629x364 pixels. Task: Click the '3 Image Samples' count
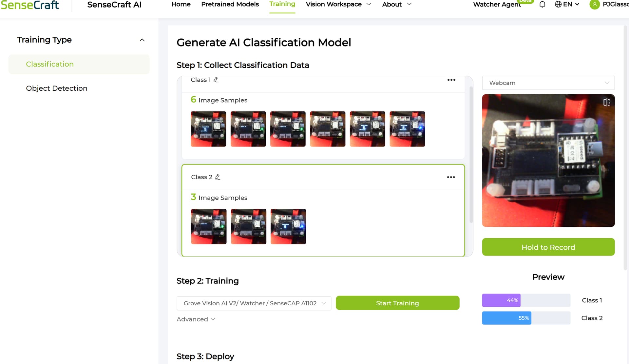coord(219,197)
